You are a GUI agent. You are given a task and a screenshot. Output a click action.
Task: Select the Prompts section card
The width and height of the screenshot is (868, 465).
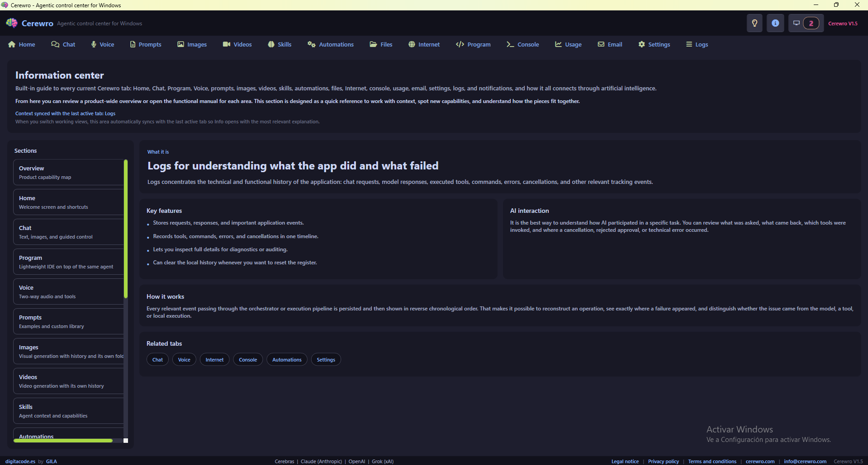coord(68,321)
